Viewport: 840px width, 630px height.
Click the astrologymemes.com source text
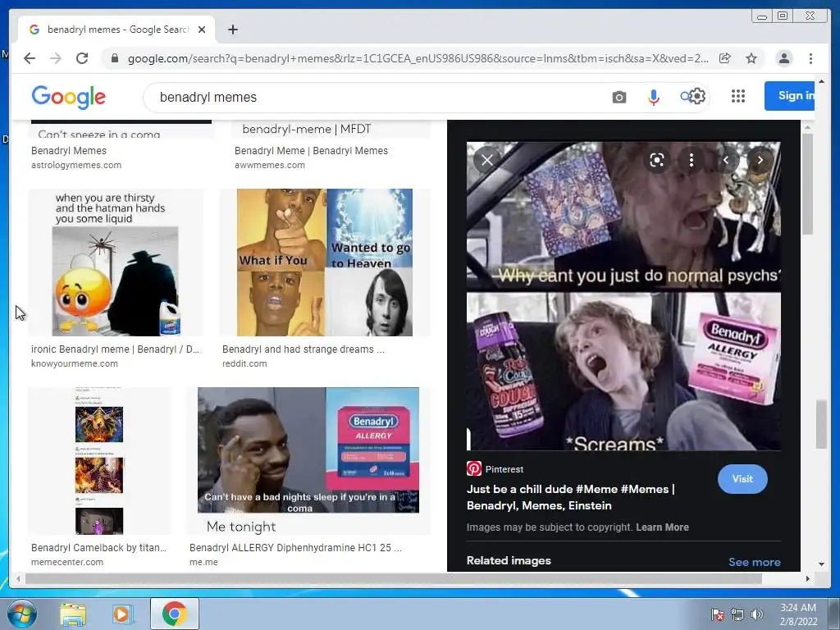[x=76, y=165]
